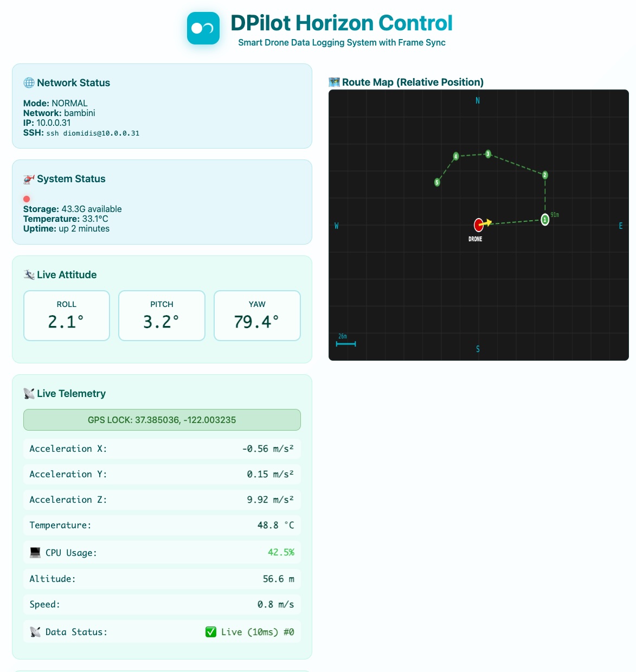Select the helicopter icon in System Status

28,178
